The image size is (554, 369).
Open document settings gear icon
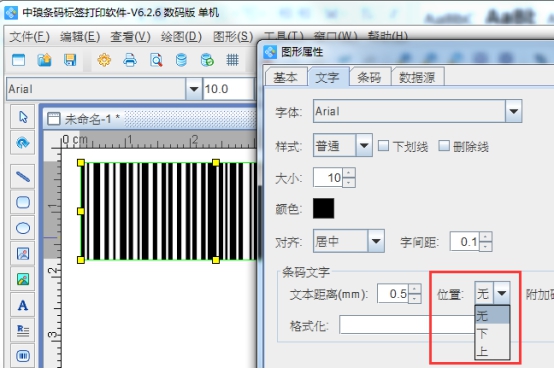(104, 60)
